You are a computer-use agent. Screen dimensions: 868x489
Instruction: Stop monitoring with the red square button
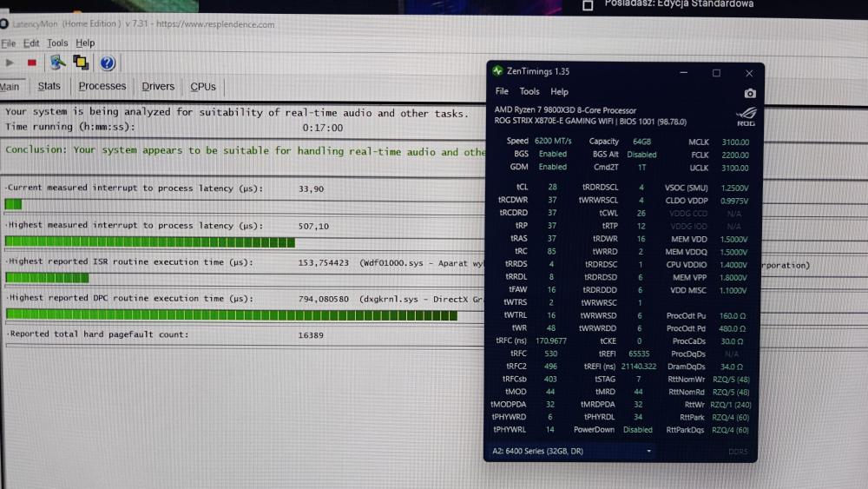(x=32, y=63)
